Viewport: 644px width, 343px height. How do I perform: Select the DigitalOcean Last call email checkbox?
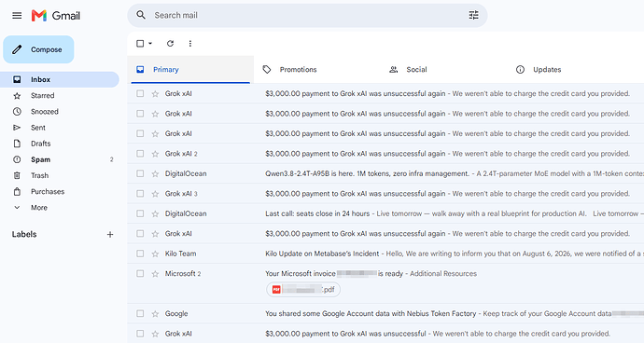coord(140,213)
